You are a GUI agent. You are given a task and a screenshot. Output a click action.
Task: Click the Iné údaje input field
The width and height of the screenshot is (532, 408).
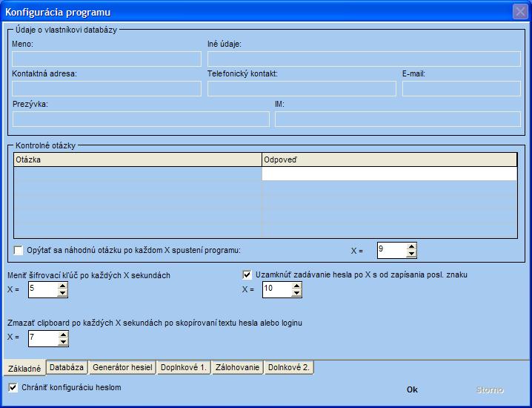[364, 59]
